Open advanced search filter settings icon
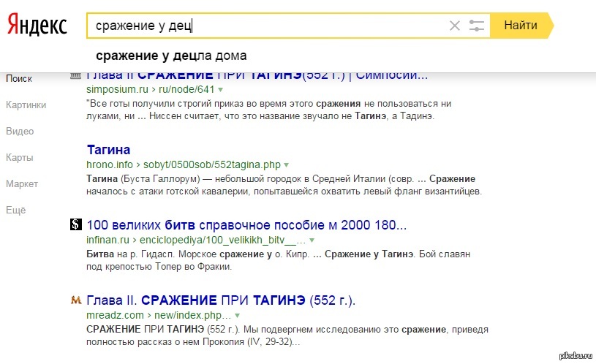 (x=477, y=26)
